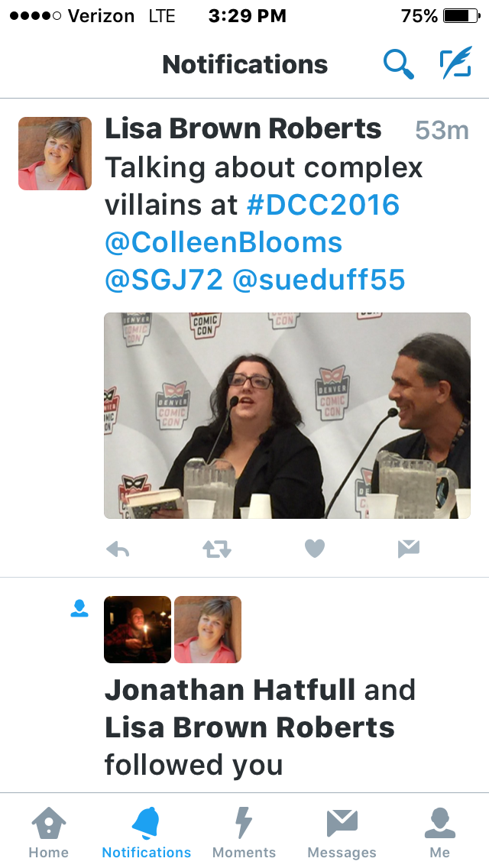489x868 pixels.
Task: Open Lisa Brown Roberts' tweet avatar
Action: (55, 154)
